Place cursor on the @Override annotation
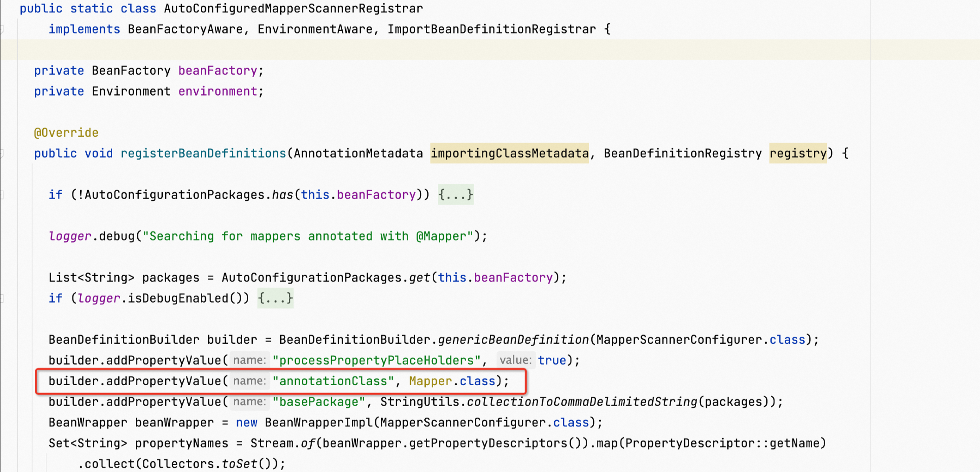980x472 pixels. [x=66, y=132]
